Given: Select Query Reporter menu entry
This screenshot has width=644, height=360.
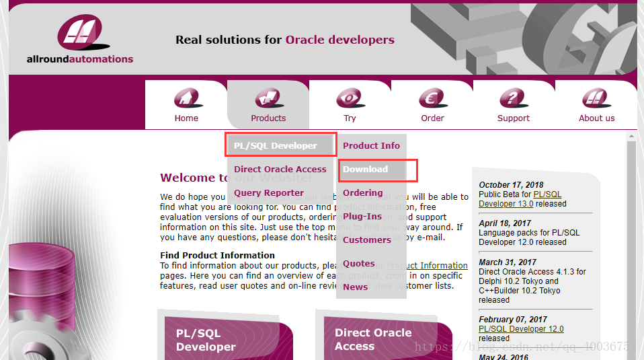Looking at the screenshot, I should coord(269,192).
